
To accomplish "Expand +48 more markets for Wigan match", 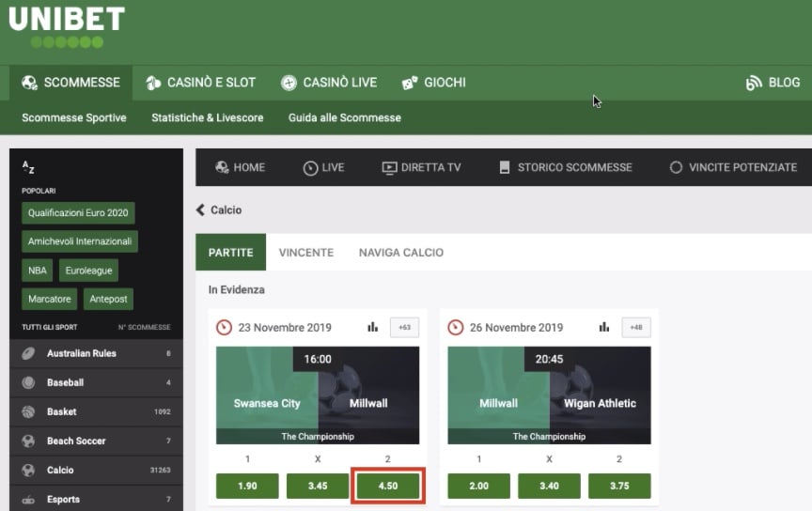I will (635, 328).
